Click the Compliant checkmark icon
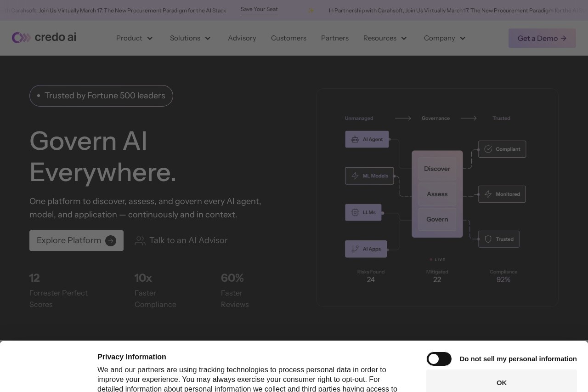The width and height of the screenshot is (588, 392). click(x=488, y=149)
